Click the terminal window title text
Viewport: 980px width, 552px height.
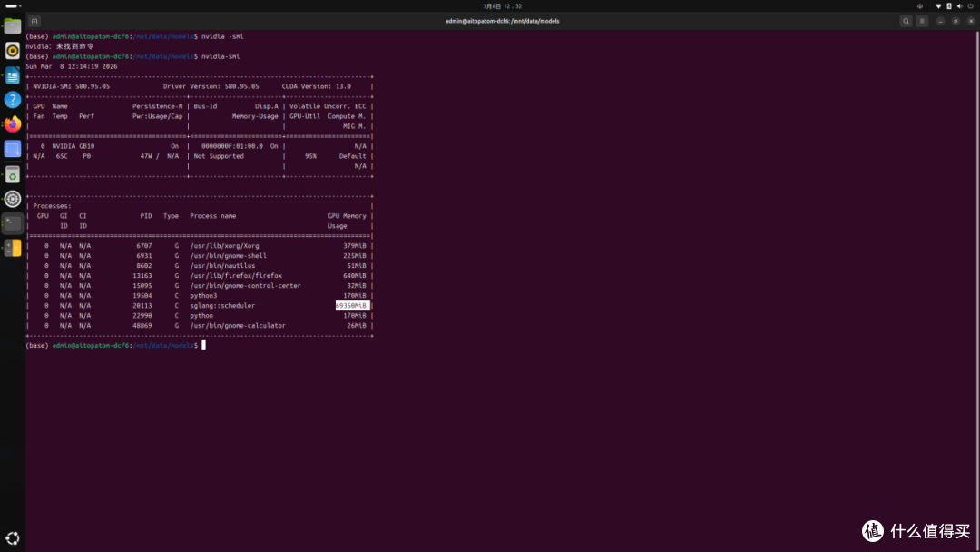(502, 21)
